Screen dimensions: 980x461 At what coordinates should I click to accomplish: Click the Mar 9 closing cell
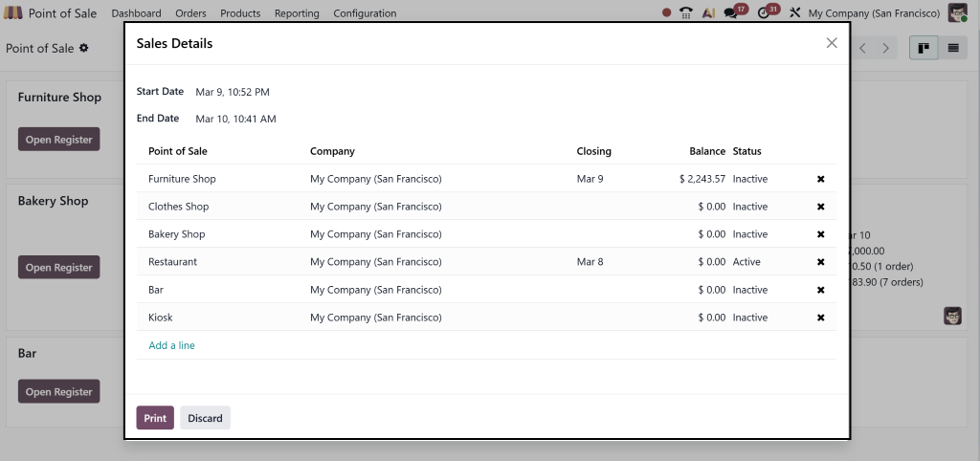pyautogui.click(x=590, y=179)
